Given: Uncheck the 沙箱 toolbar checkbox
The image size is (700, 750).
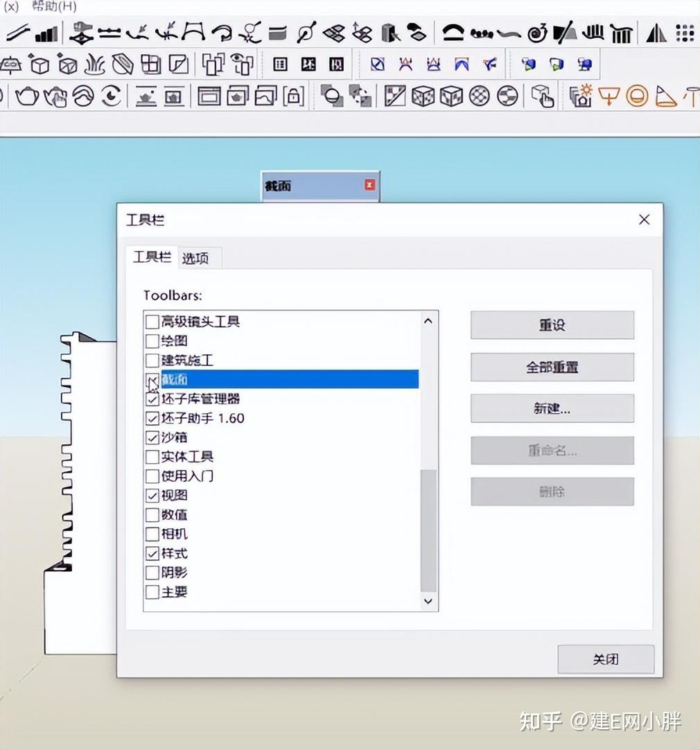Looking at the screenshot, I should (x=152, y=437).
